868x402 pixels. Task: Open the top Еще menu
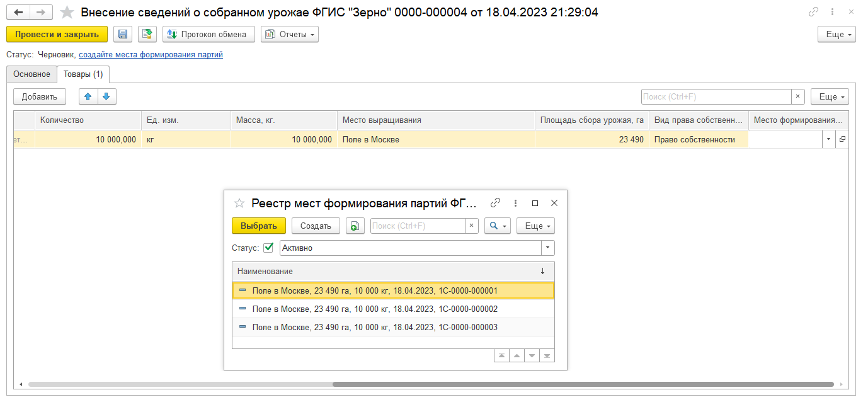click(x=837, y=34)
